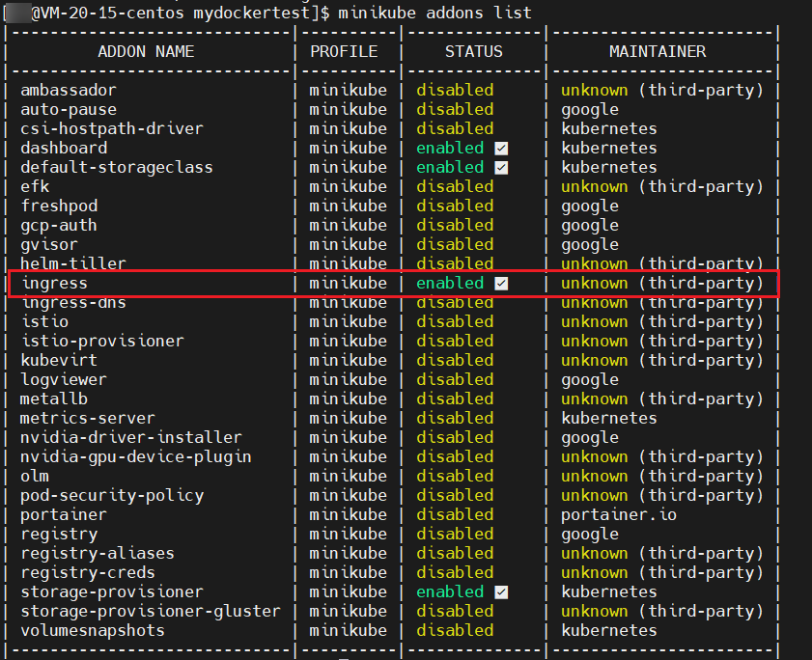Click the 'csi-hostpath-driver' addon name
812x660 pixels.
tap(112, 129)
